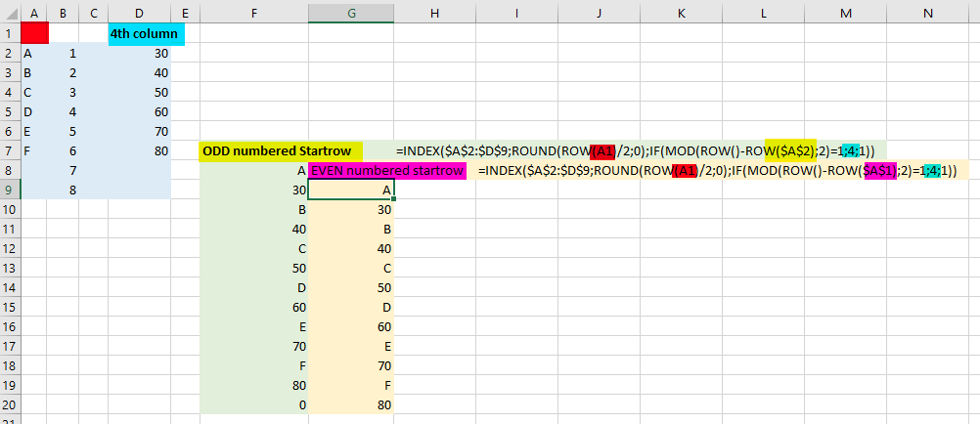Select column A header

click(x=34, y=12)
